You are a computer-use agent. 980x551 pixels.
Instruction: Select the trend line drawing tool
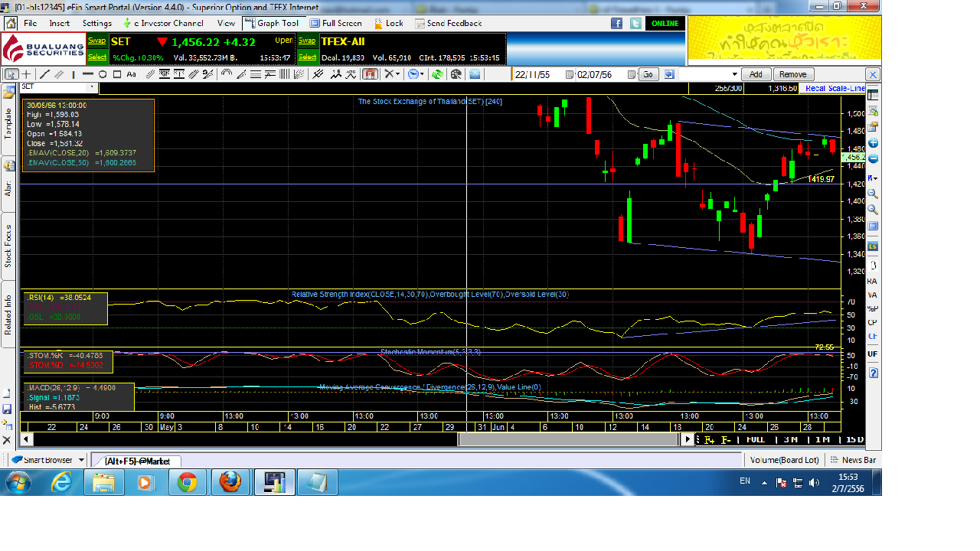point(44,74)
